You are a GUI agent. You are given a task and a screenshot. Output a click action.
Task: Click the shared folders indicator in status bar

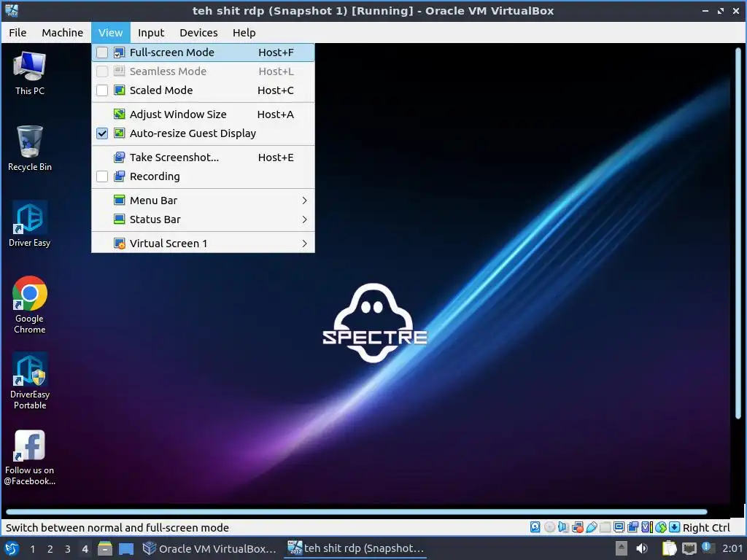tap(605, 527)
